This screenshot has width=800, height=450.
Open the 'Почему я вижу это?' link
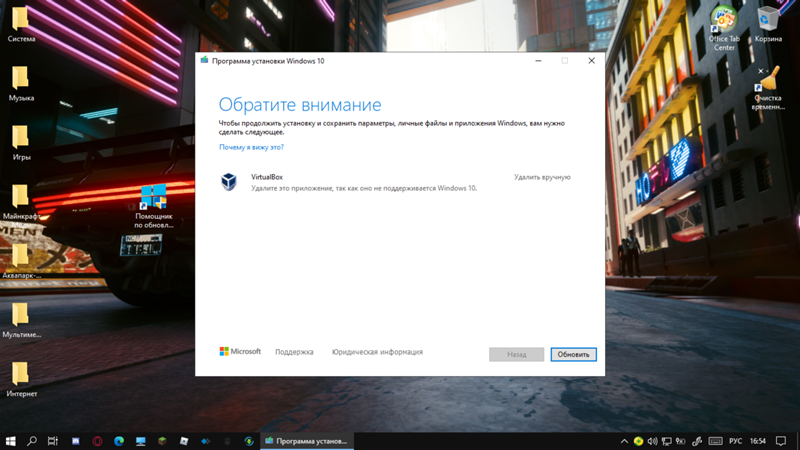[251, 147]
